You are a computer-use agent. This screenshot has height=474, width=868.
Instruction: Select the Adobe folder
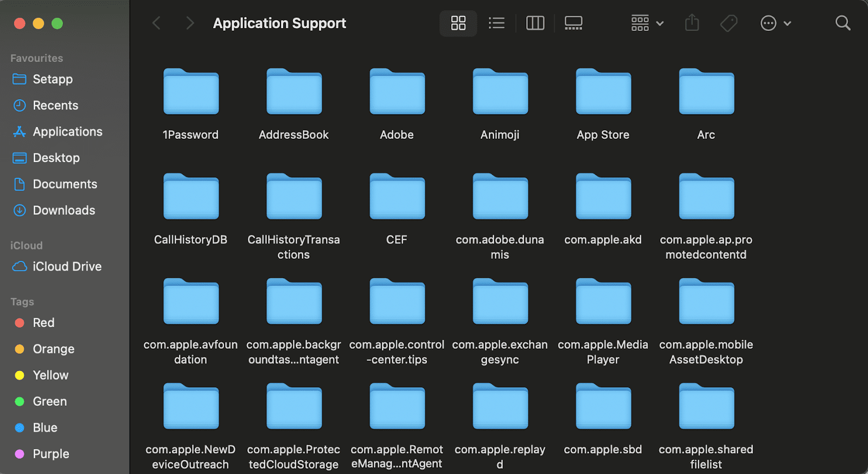[x=397, y=92]
